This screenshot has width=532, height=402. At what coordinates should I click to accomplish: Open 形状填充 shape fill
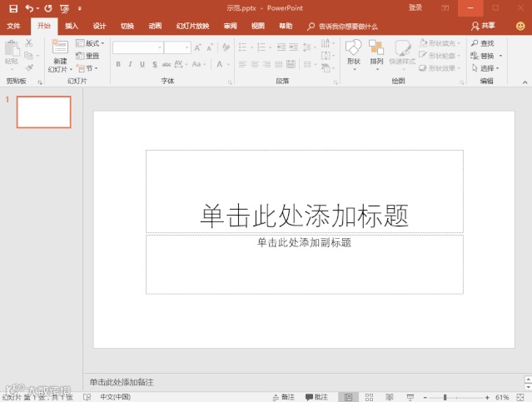(x=440, y=43)
